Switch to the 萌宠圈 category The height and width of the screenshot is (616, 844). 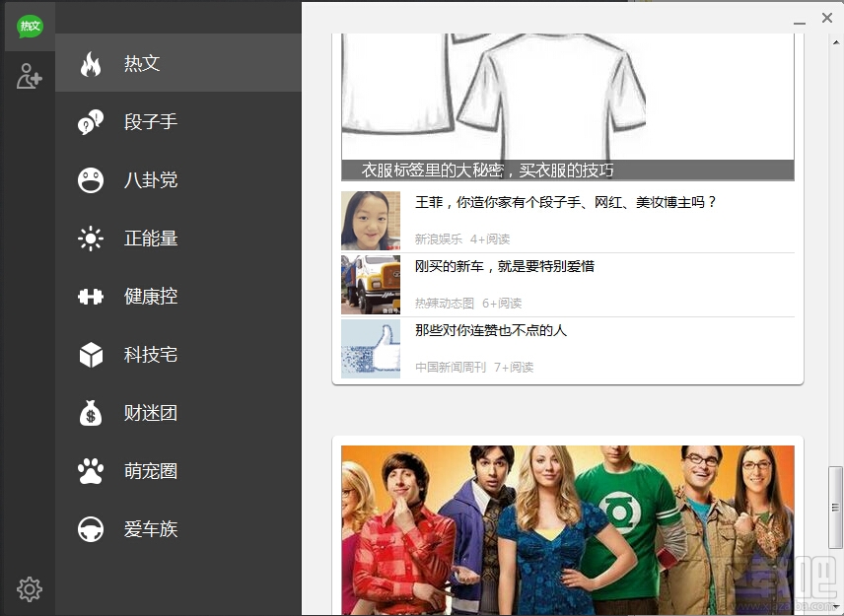(151, 471)
